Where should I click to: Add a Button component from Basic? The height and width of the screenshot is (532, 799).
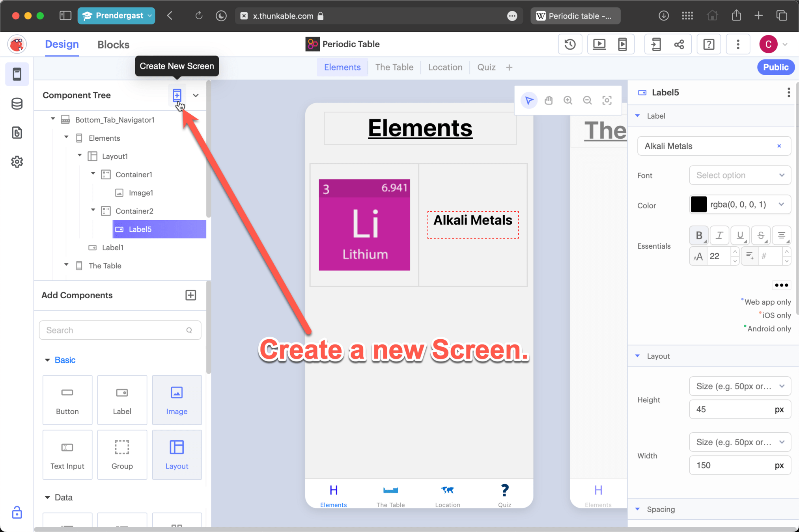coord(67,400)
